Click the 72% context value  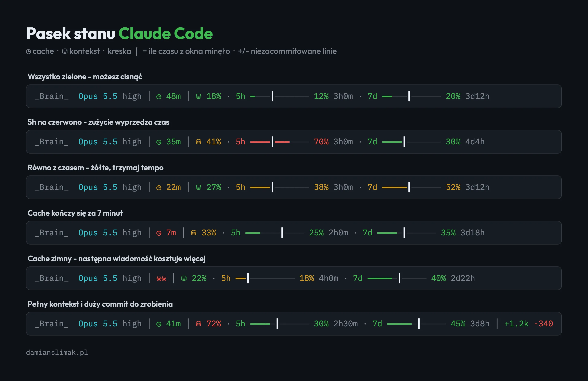tap(214, 324)
